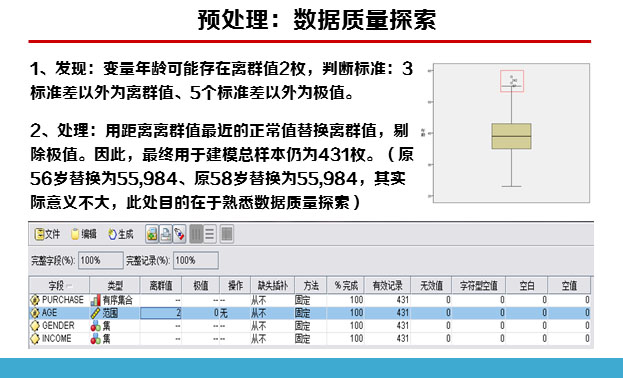
Task: Click the INCOME 缺失插补 cell 从不
Action: click(x=259, y=339)
